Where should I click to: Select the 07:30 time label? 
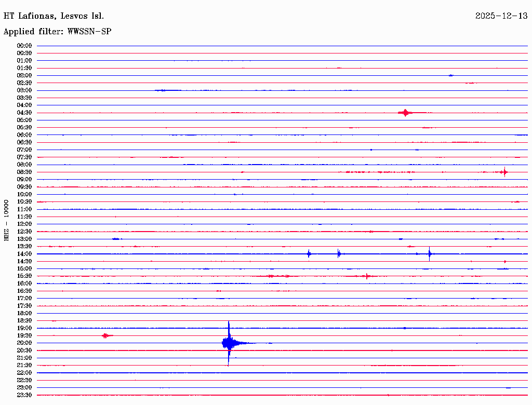(24, 157)
